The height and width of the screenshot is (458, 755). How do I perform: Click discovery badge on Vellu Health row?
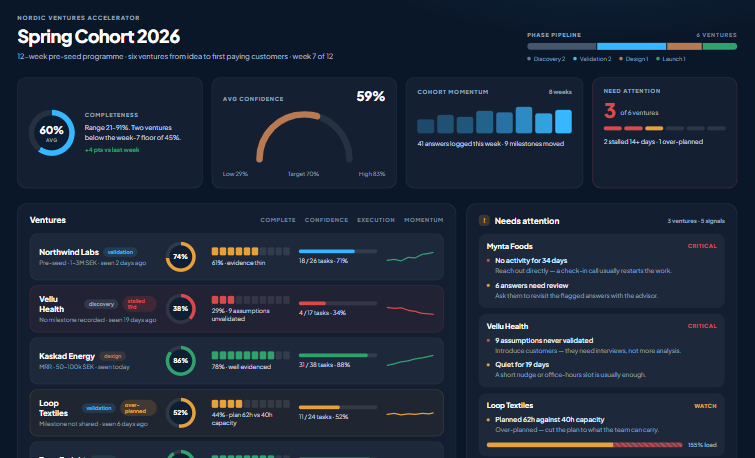point(101,304)
